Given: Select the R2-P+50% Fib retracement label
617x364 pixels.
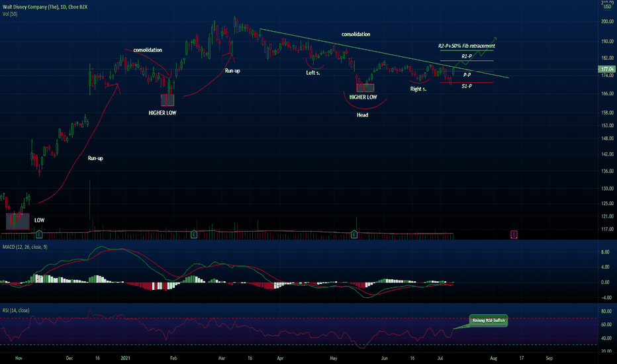Looking at the screenshot, I should click(466, 46).
